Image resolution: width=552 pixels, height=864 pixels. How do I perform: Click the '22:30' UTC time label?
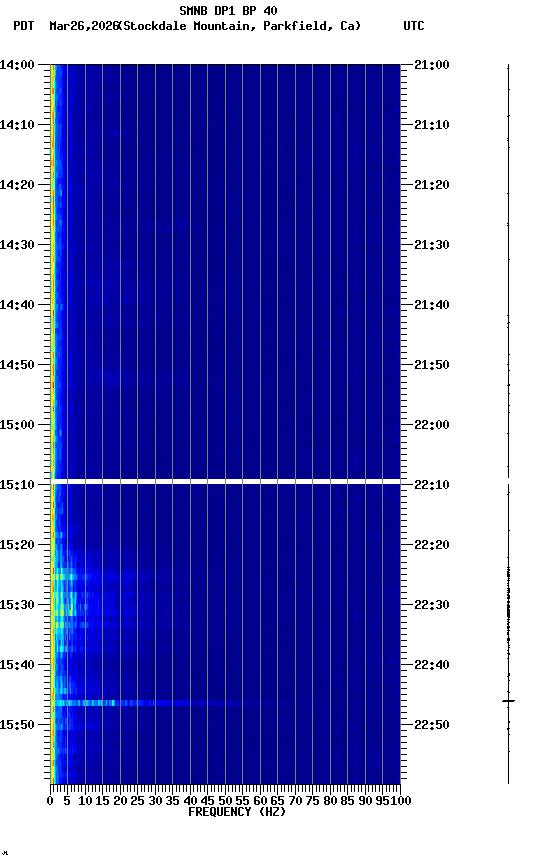point(432,605)
